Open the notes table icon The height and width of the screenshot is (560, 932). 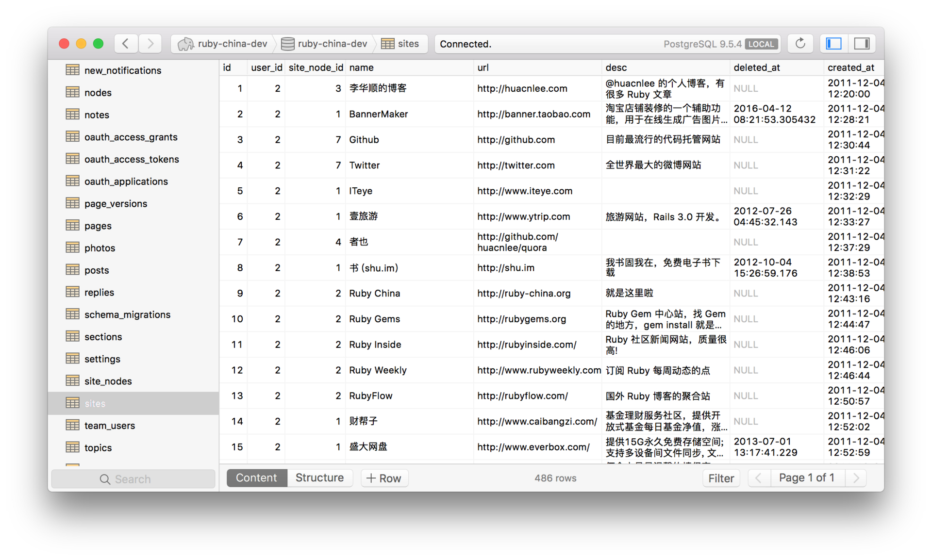pos(73,115)
